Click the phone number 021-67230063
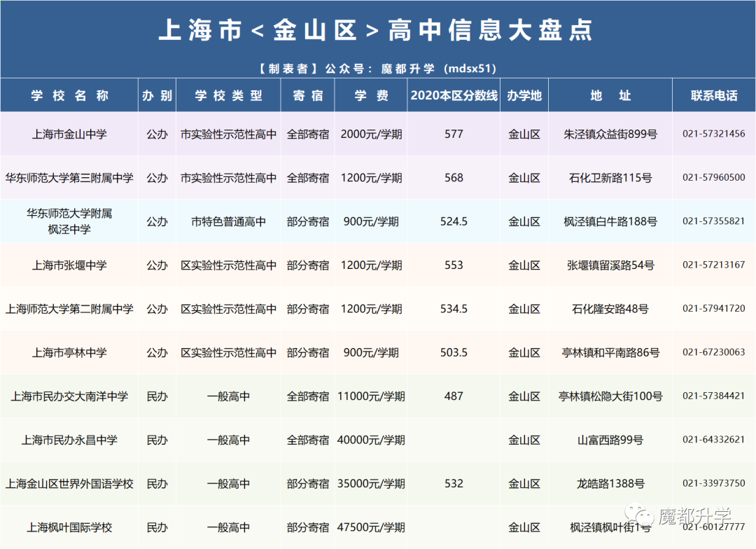756x549 pixels. point(713,352)
